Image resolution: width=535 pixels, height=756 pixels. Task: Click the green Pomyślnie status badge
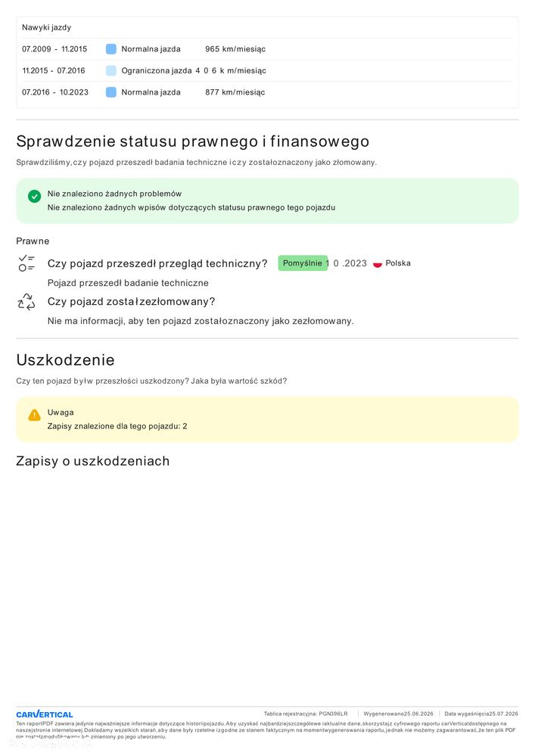pyautogui.click(x=303, y=263)
